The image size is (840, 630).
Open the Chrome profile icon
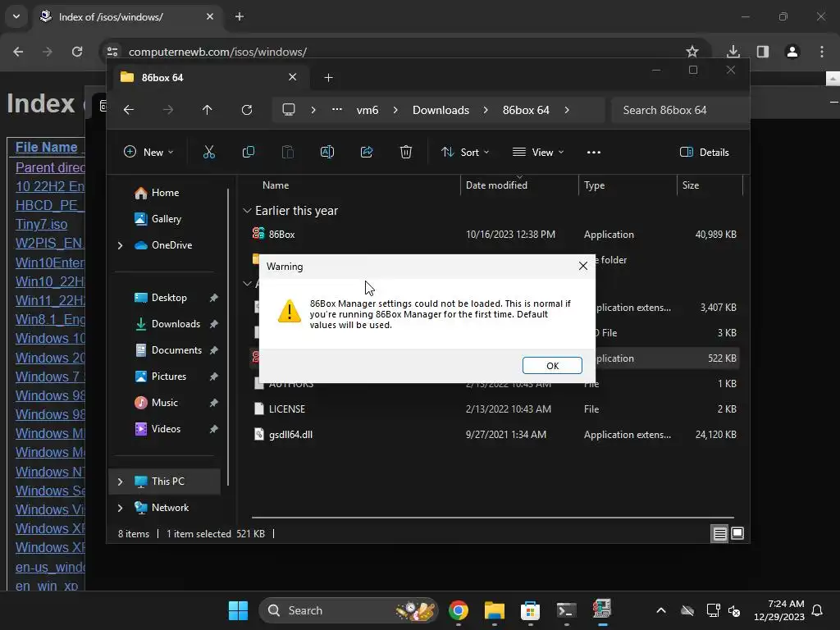(792, 52)
